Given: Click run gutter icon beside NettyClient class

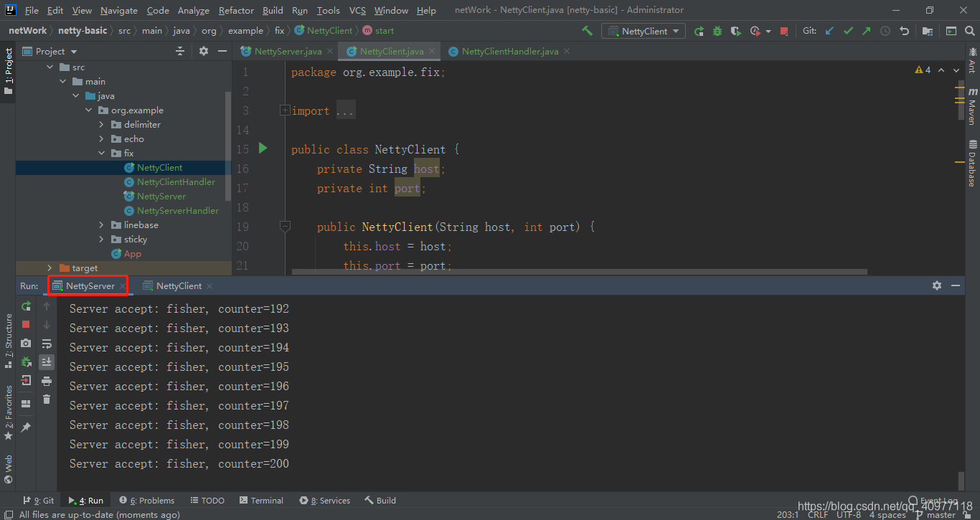Looking at the screenshot, I should [x=263, y=148].
